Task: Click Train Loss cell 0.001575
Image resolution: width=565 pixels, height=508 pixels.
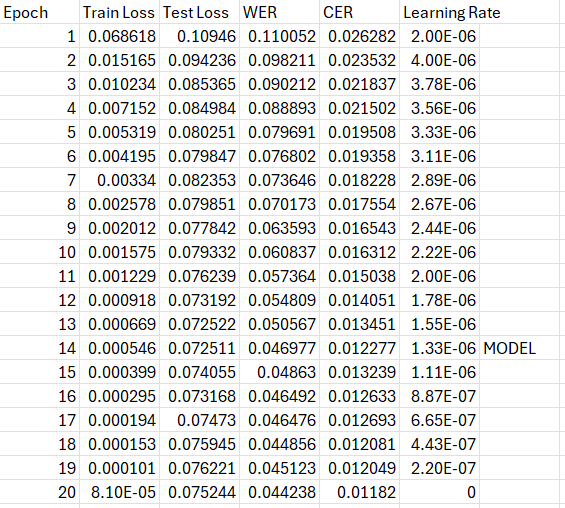Action: [x=119, y=252]
